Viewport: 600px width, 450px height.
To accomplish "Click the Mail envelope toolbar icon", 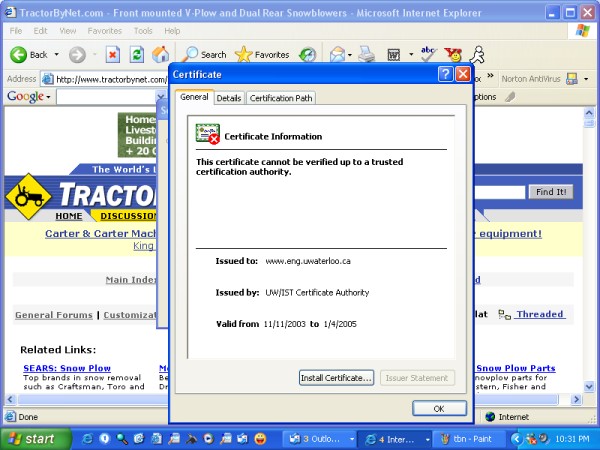I will (337, 55).
